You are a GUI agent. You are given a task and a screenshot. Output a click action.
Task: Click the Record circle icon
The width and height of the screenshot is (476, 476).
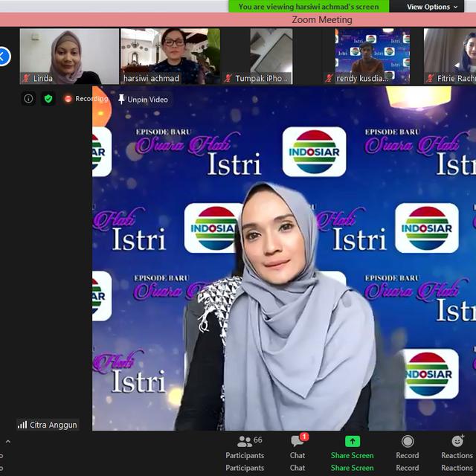coord(408,441)
